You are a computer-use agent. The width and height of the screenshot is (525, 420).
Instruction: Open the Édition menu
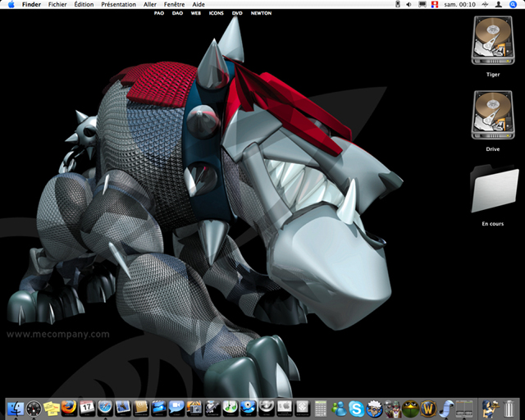click(x=84, y=4)
